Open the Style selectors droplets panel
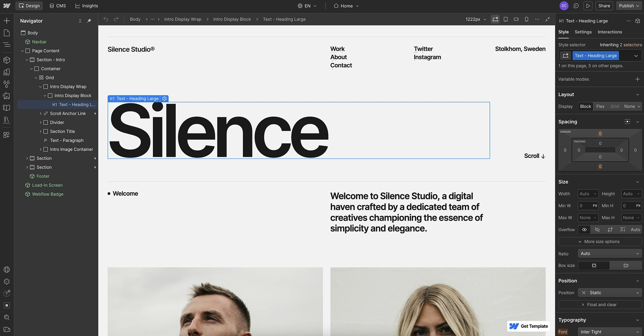The width and height of the screenshot is (644, 336). point(7,84)
